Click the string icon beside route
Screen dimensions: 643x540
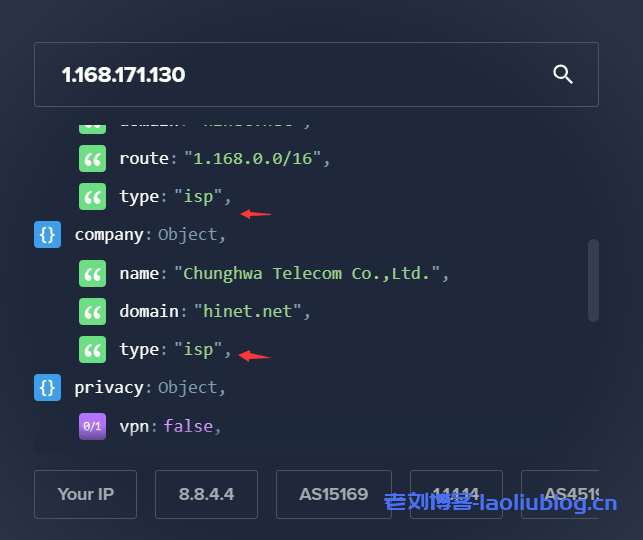92,158
